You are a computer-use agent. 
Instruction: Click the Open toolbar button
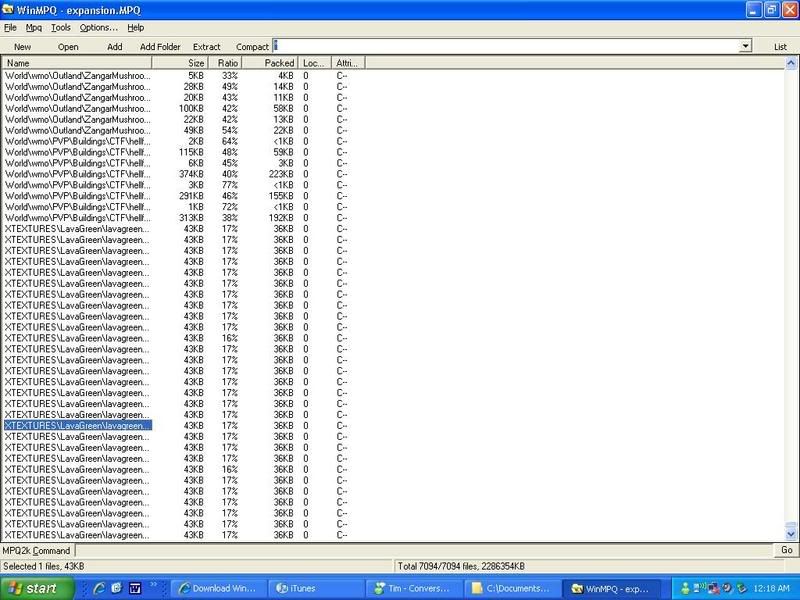tap(68, 47)
